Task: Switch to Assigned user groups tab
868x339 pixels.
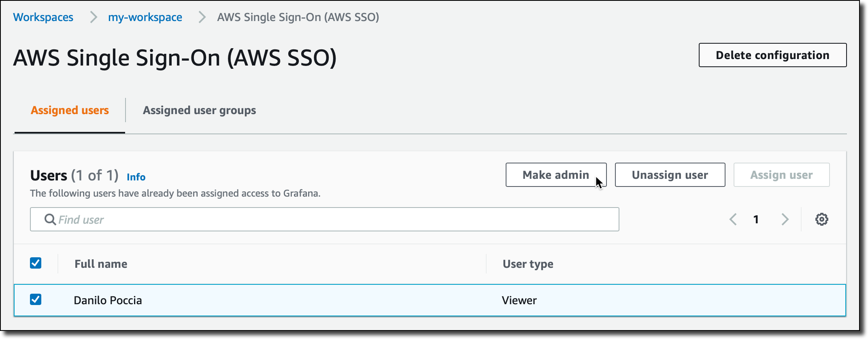Action: (199, 110)
